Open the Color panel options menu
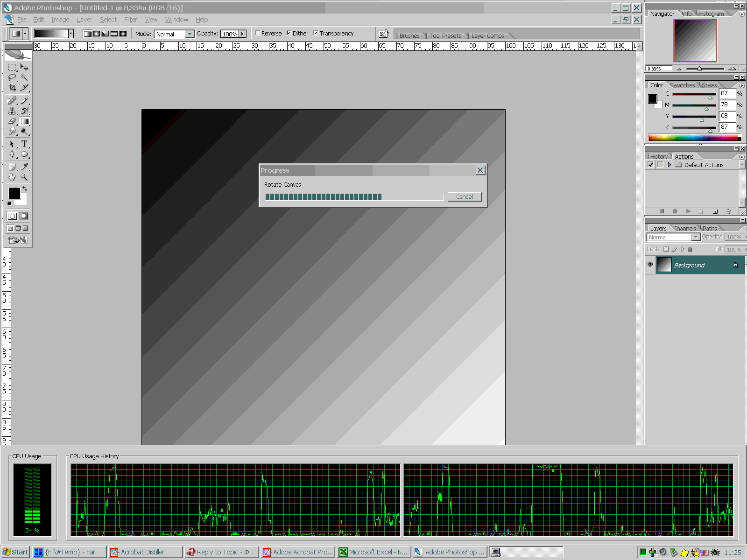The width and height of the screenshot is (747, 560). click(x=742, y=85)
